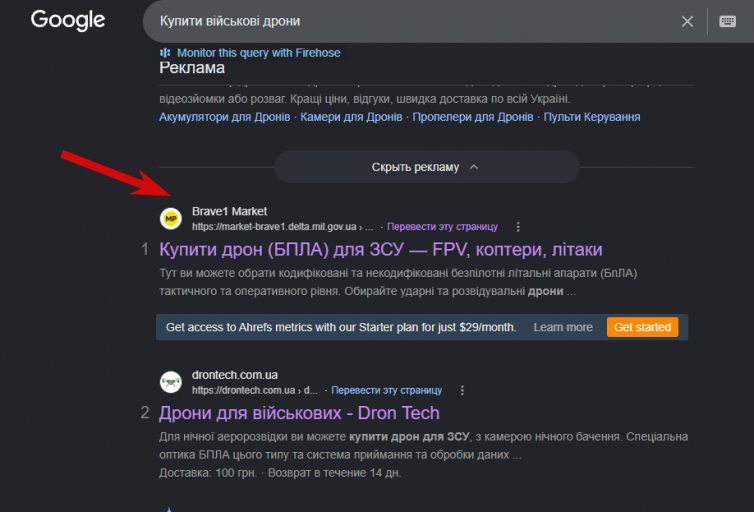Screen dimensions: 754x512
Task: Click the Доставка: 100 грн. text
Action: pyautogui.click(x=208, y=473)
